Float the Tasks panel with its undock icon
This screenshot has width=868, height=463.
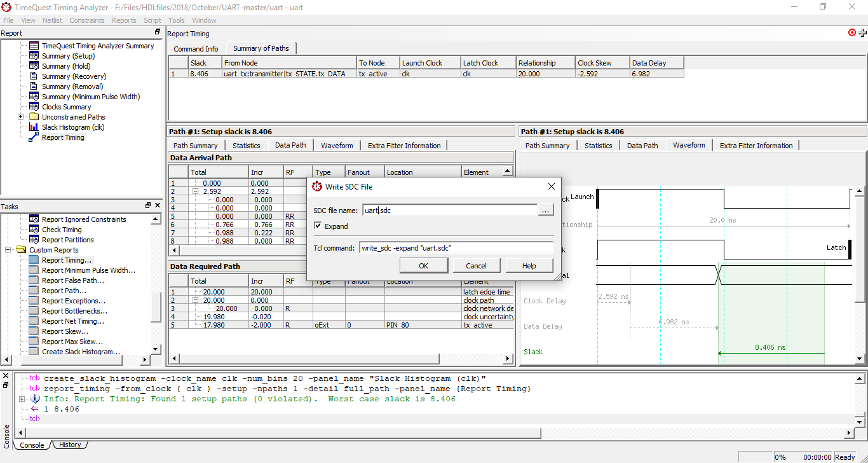[148, 205]
